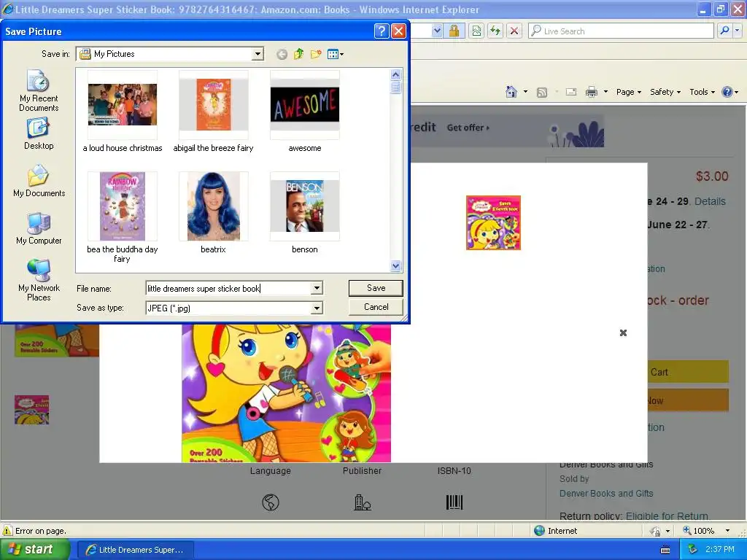Click the Read Mail icon

pyautogui.click(x=570, y=92)
